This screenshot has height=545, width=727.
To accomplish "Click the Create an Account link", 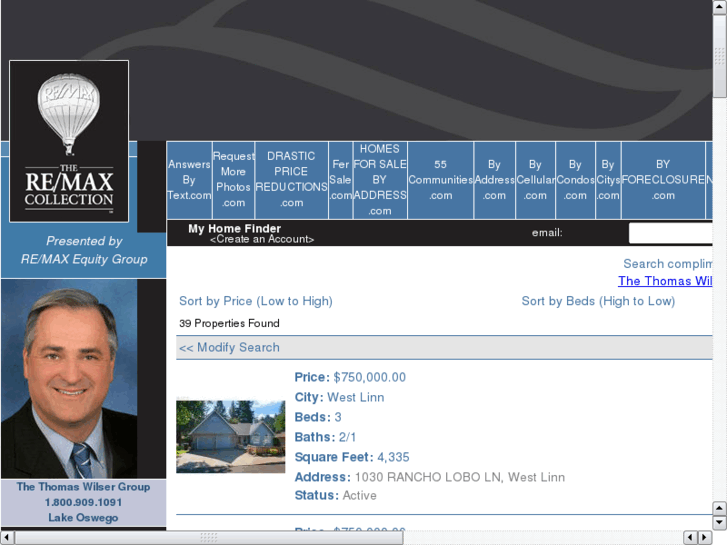I will click(x=262, y=239).
